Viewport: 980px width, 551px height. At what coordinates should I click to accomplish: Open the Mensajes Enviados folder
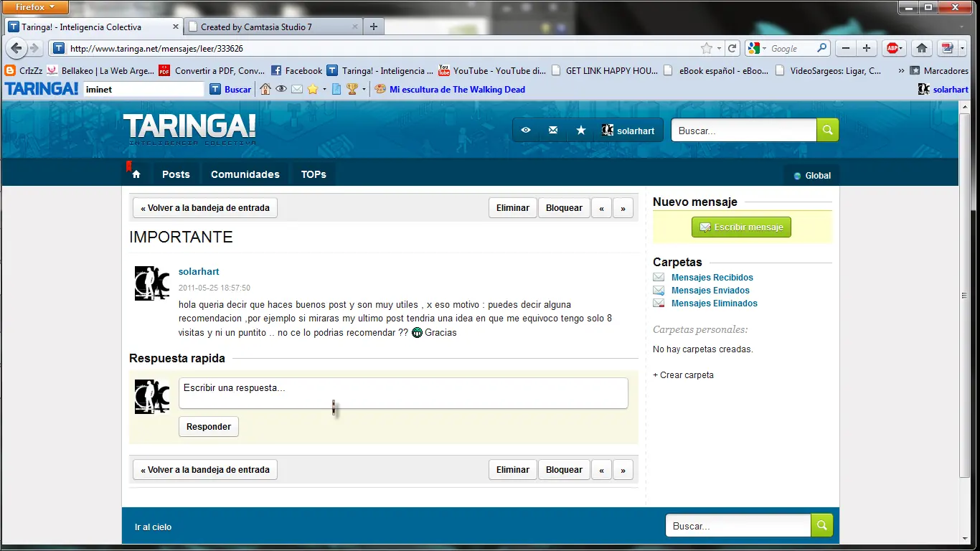pyautogui.click(x=710, y=290)
